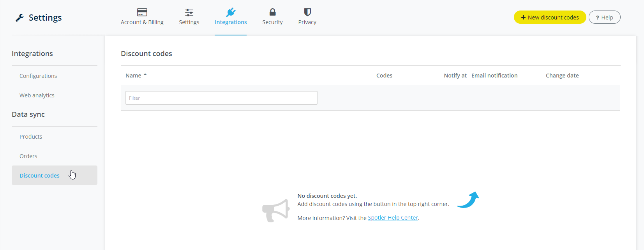This screenshot has height=250, width=644.
Task: Click the Privacy shield icon
Action: click(307, 12)
